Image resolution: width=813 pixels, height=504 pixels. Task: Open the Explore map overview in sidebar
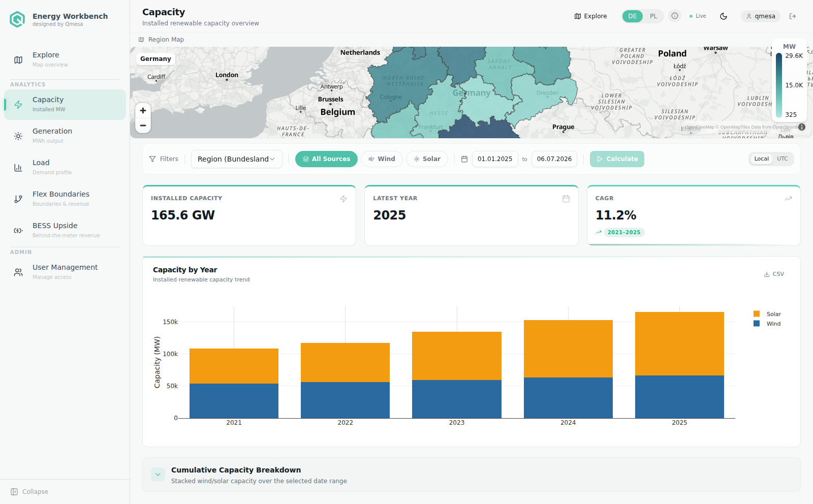click(x=65, y=59)
